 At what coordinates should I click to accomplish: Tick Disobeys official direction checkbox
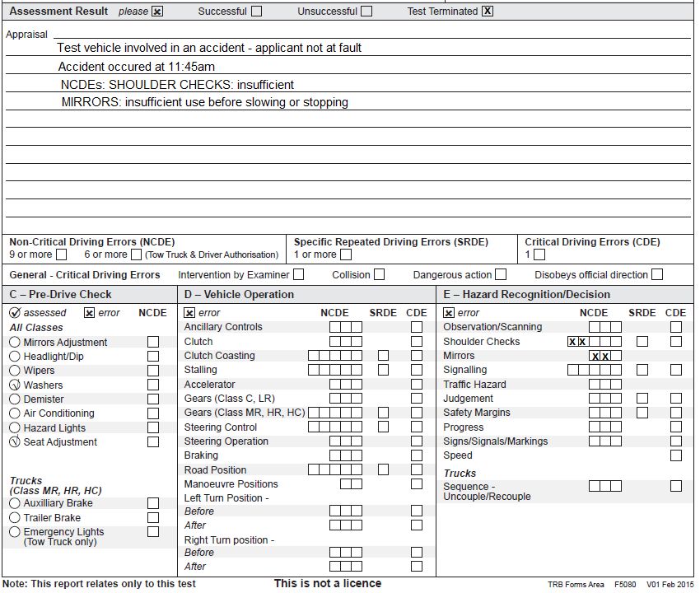tap(657, 274)
